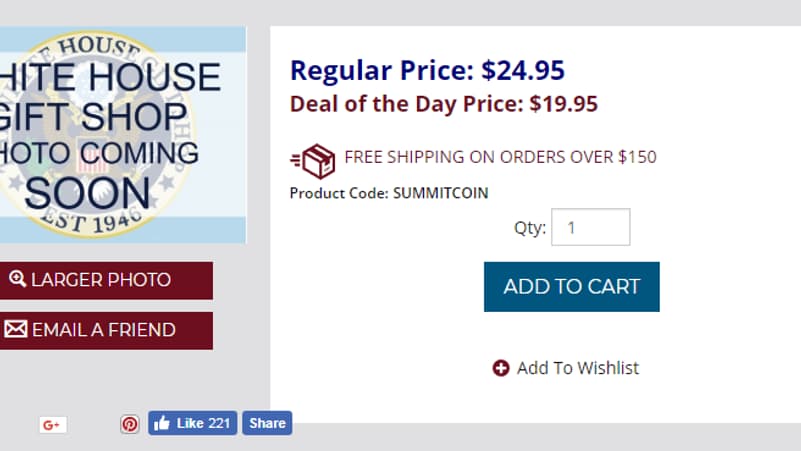This screenshot has height=451, width=801.
Task: Click the Pinterest pin icon
Action: [130, 424]
